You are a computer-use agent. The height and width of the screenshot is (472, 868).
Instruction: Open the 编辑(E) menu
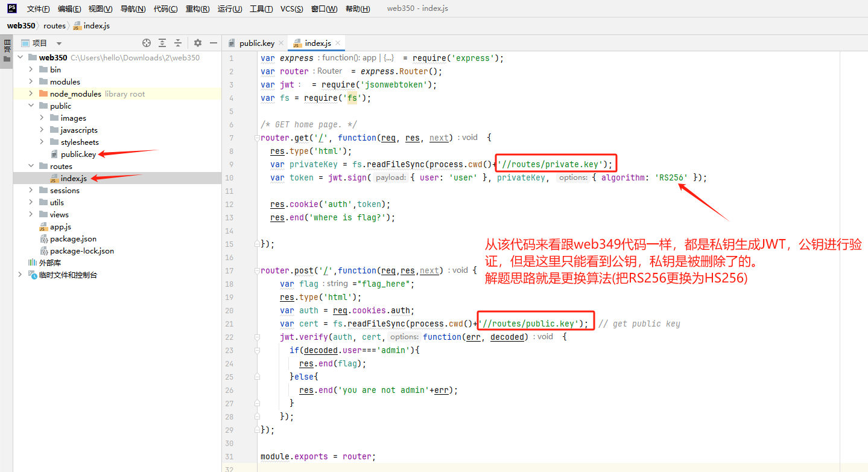[x=69, y=9]
